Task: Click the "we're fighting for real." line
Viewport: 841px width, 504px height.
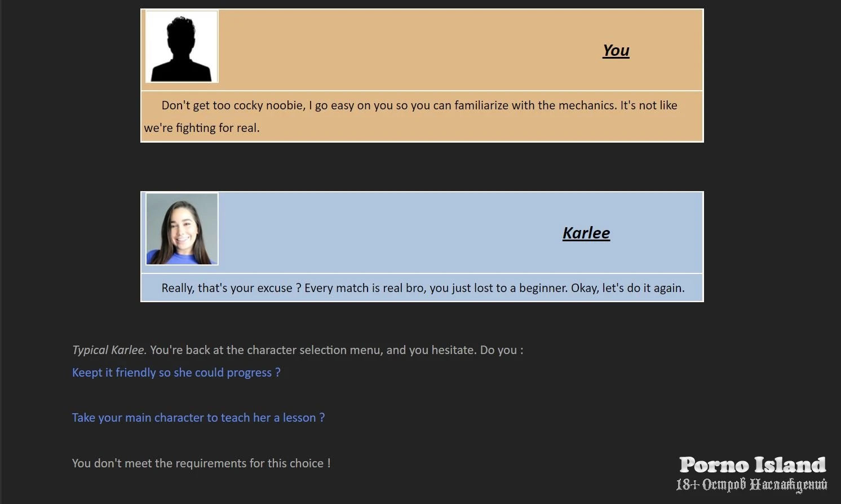Action: click(x=202, y=128)
